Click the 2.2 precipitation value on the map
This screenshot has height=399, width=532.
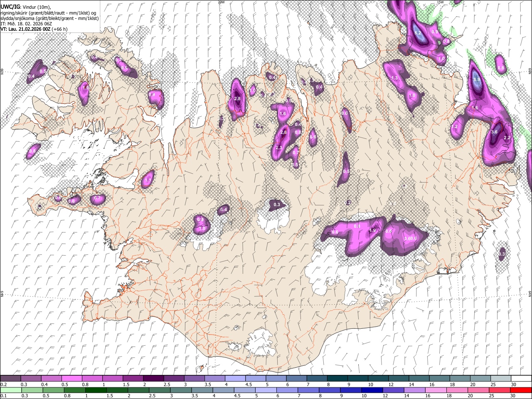507,138
